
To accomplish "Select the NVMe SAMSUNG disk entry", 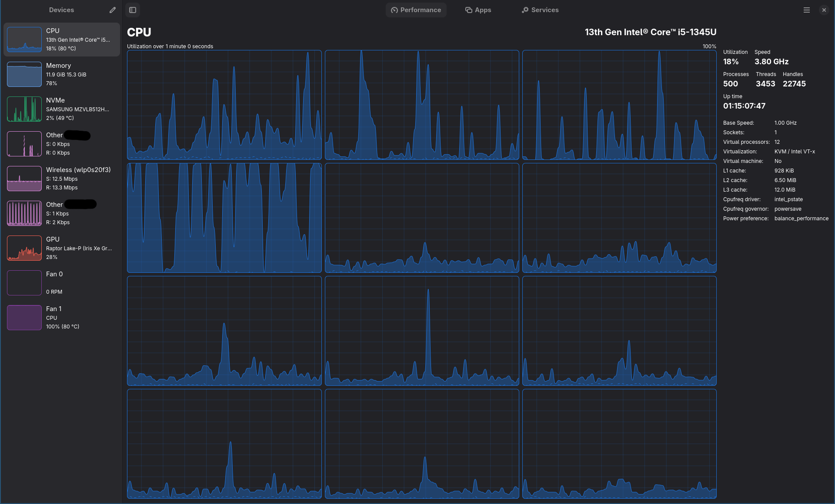I will pos(61,109).
